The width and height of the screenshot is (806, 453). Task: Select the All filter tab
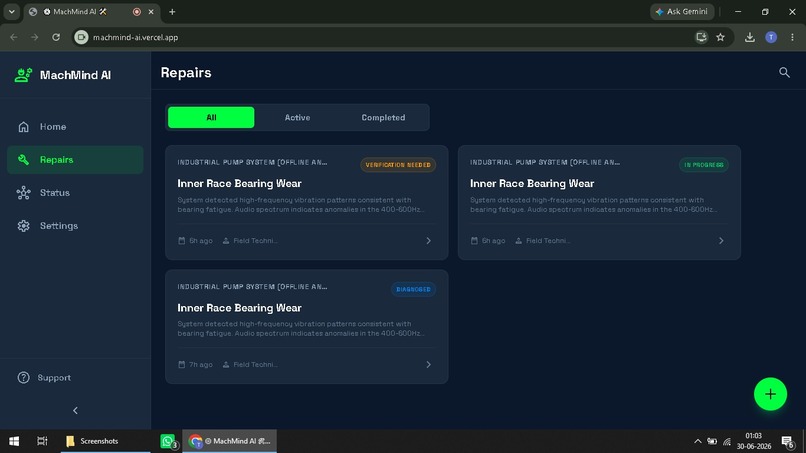pyautogui.click(x=211, y=117)
